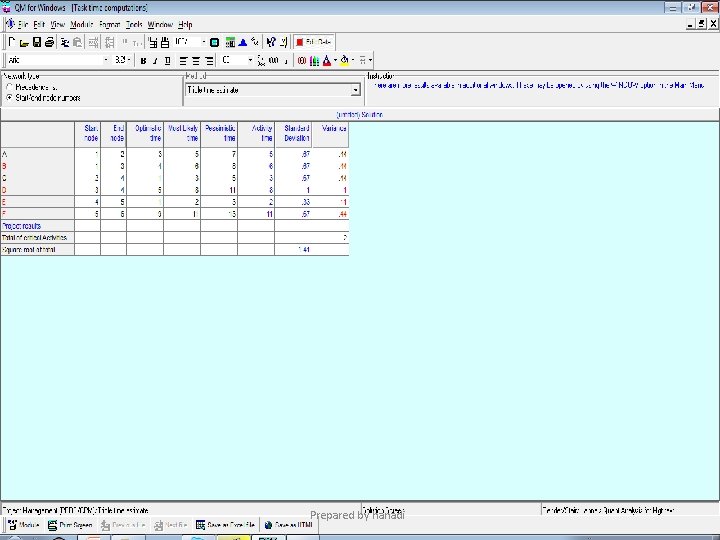Click Save as Excel File button
The width and height of the screenshot is (720, 540).
click(225, 525)
